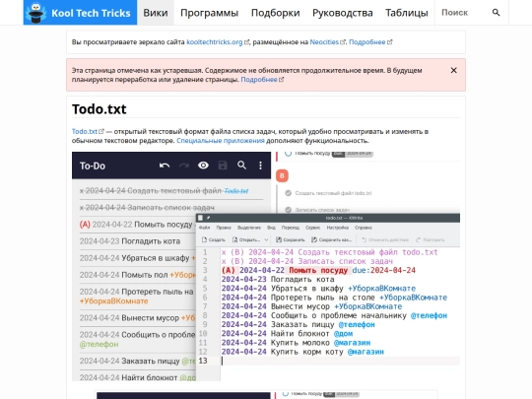Viewport: 532px width, 399px height.
Task: Select the Таблицы navigation section
Action: [x=407, y=13]
